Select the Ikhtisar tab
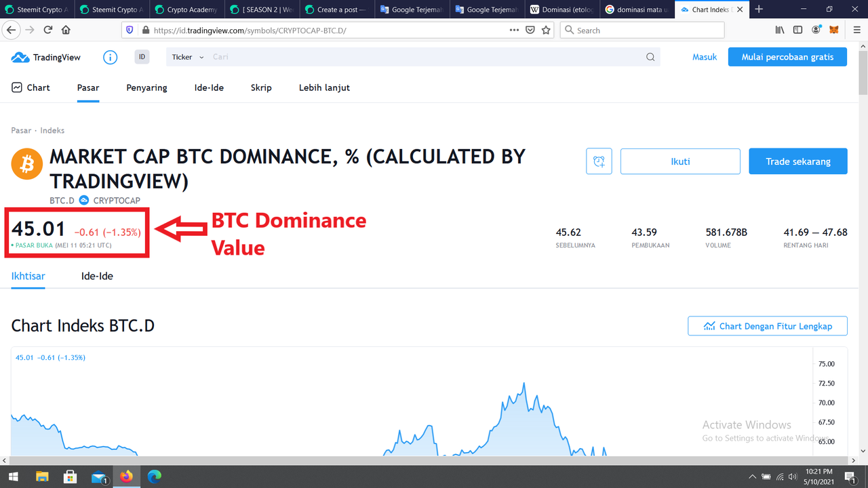 [x=28, y=276]
